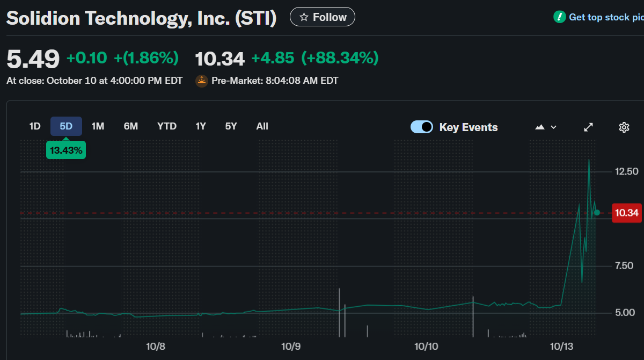Image resolution: width=644 pixels, height=360 pixels.
Task: Select the All time range
Action: (262, 126)
